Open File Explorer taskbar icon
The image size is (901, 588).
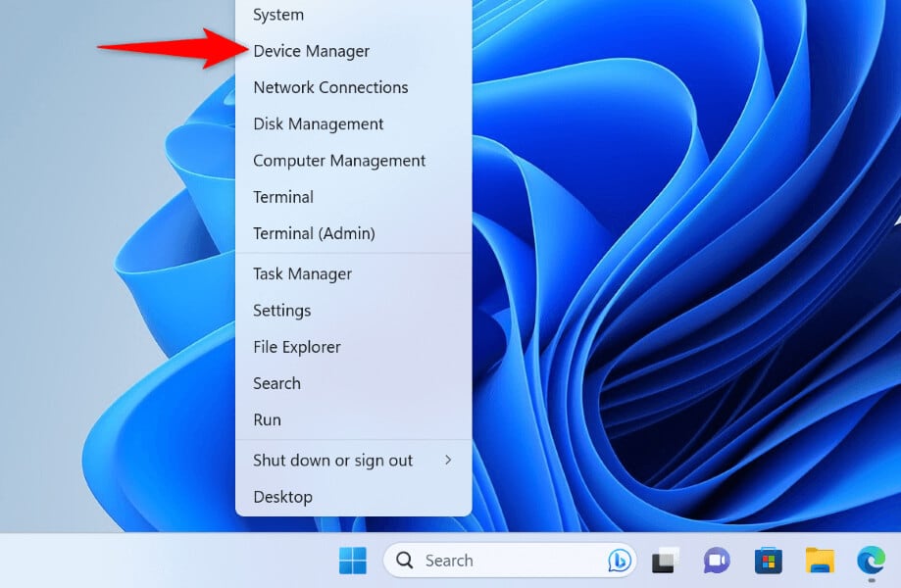(x=820, y=560)
